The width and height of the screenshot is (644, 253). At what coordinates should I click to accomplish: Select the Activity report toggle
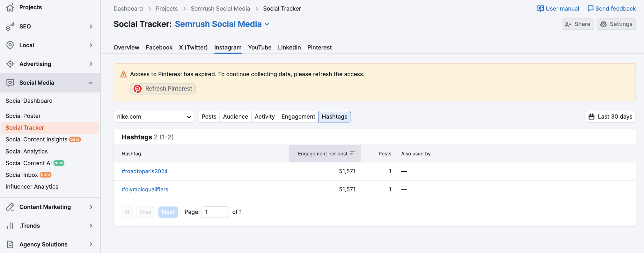point(265,117)
